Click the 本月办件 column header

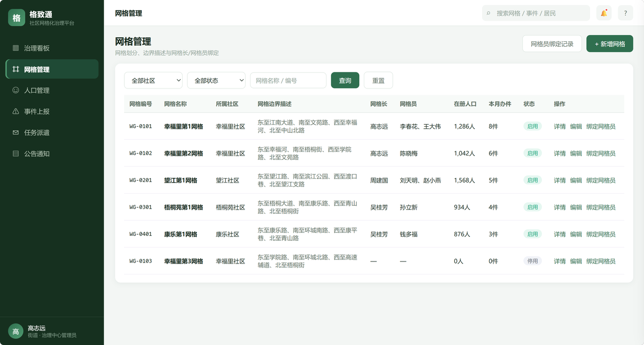click(x=500, y=104)
